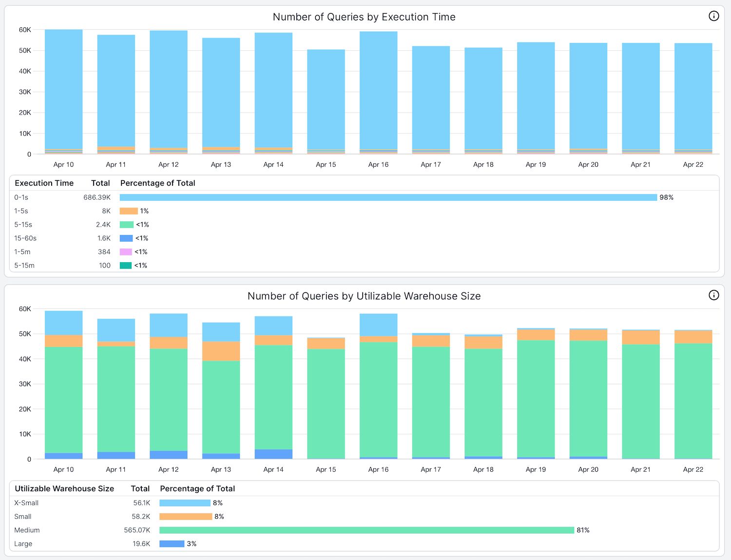
Task: Click the "686.39K" total value
Action: coord(97,197)
